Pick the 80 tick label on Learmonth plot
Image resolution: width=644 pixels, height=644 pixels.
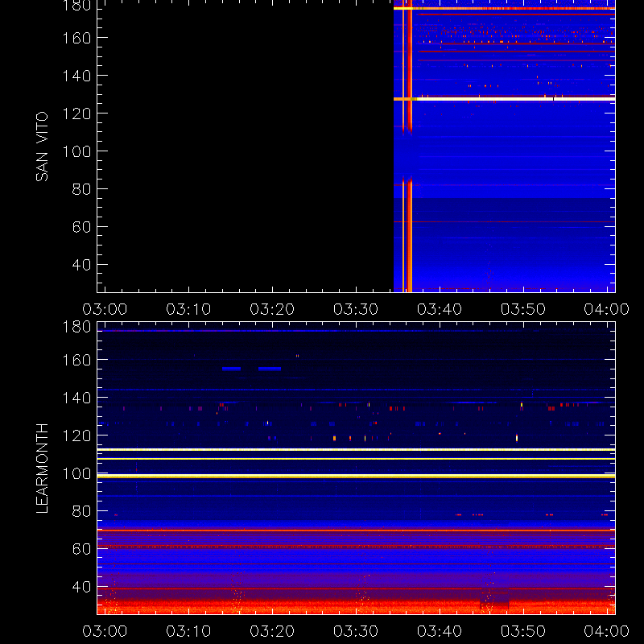pos(81,511)
